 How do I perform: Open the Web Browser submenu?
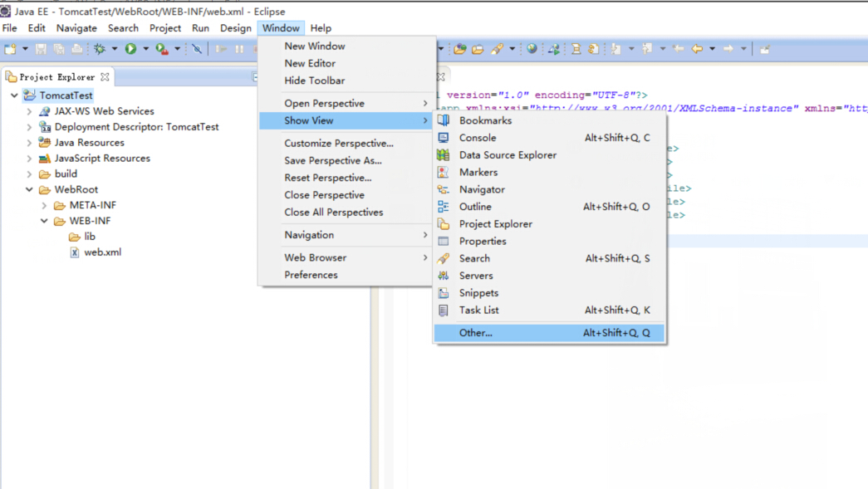click(x=348, y=257)
